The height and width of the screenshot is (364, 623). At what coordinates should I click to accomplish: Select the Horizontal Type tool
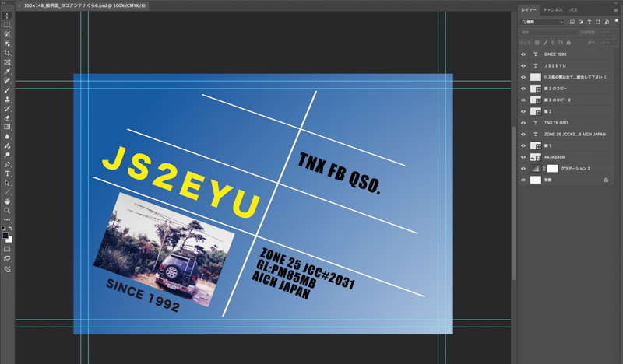coord(7,173)
